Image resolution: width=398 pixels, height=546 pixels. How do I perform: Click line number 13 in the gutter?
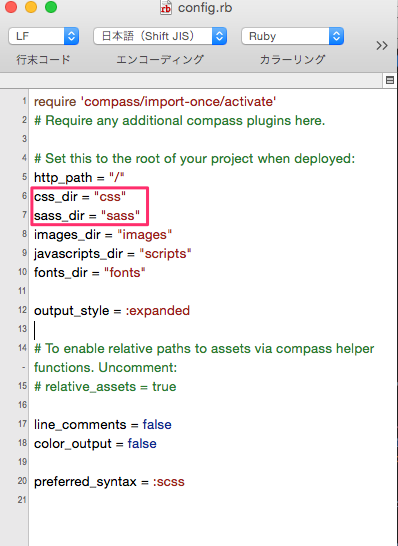click(22, 329)
